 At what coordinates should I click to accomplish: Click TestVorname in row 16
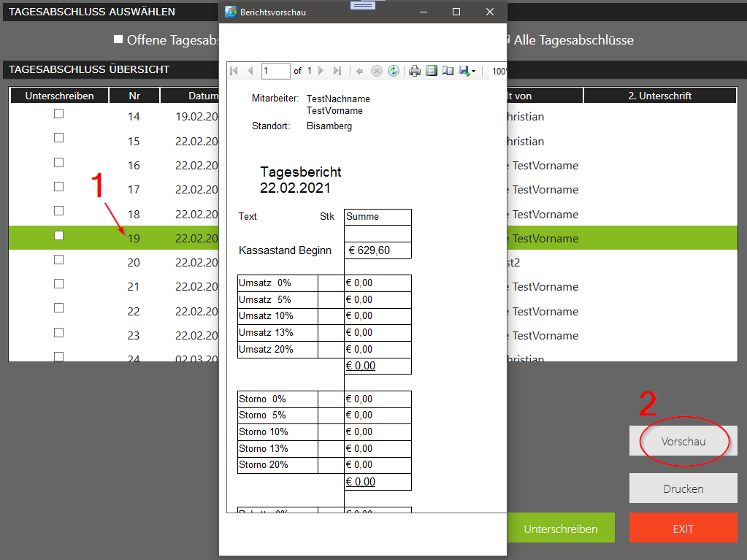click(545, 165)
